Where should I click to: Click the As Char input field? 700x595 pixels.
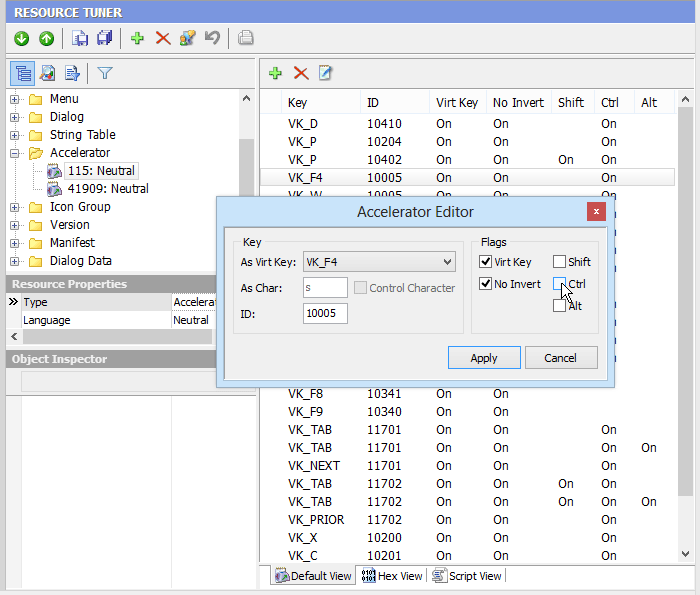[x=325, y=287]
